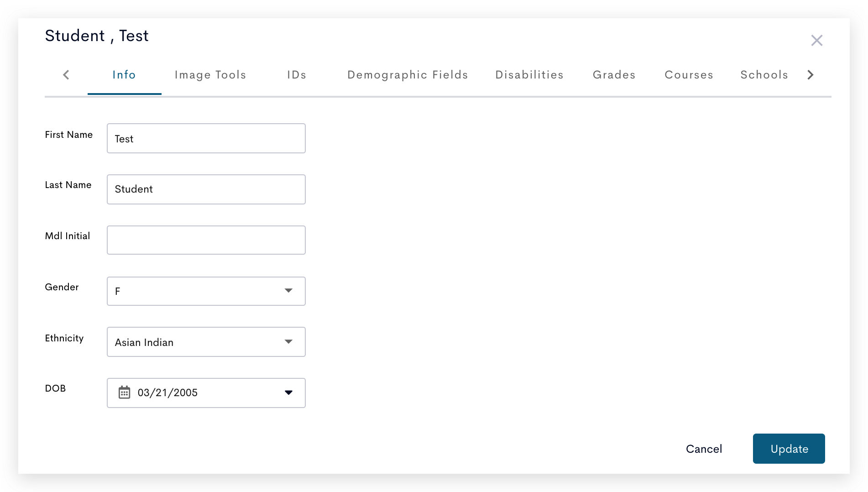
Task: Click the MdI Initial label
Action: [x=68, y=236]
